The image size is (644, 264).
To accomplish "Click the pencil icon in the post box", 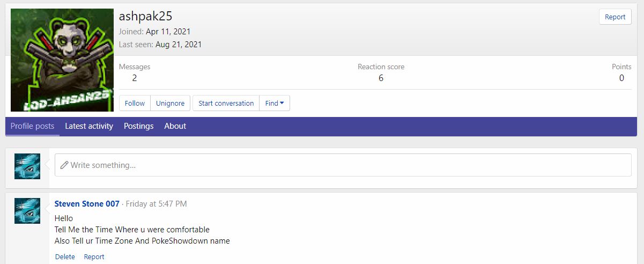I will point(64,165).
